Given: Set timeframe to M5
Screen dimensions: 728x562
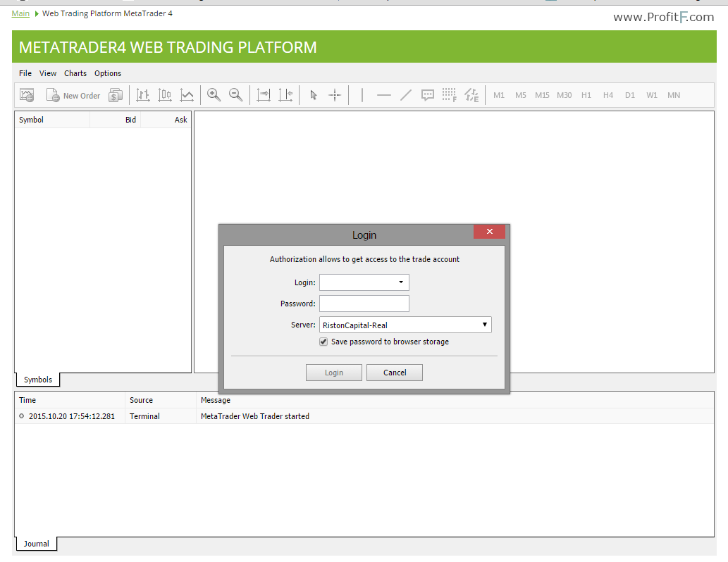Looking at the screenshot, I should point(521,95).
